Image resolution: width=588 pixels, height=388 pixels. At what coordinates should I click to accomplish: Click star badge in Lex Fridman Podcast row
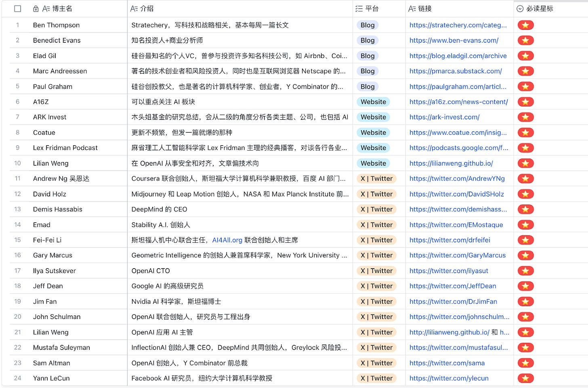point(525,148)
